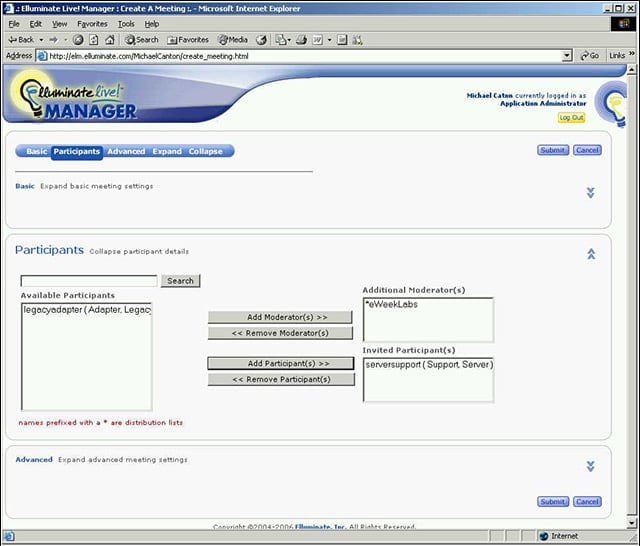Edit page with the Word icon
This screenshot has width=640, height=546.
point(318,40)
